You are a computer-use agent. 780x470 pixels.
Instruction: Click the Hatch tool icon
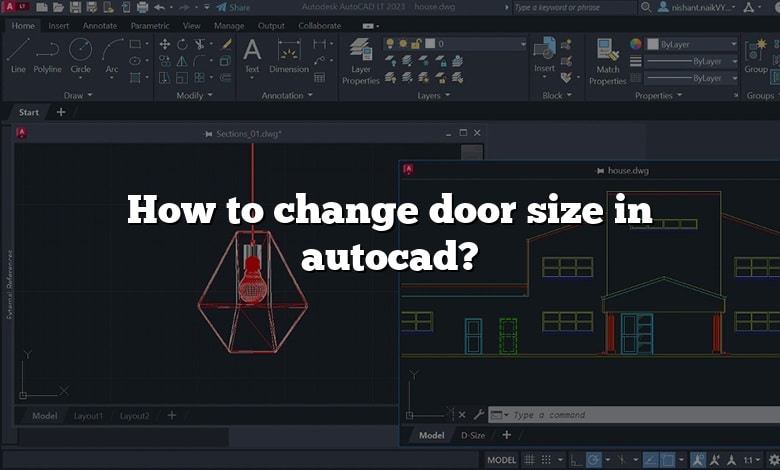pos(135,78)
